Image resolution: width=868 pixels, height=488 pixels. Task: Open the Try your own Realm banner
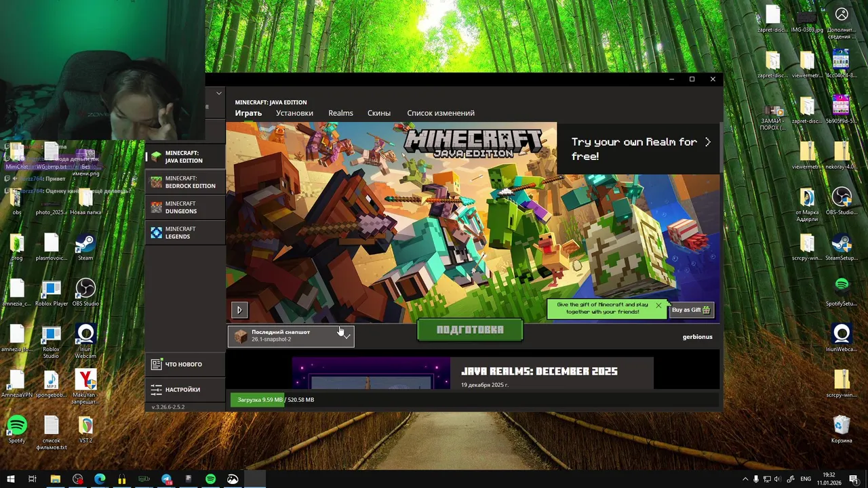(x=637, y=148)
